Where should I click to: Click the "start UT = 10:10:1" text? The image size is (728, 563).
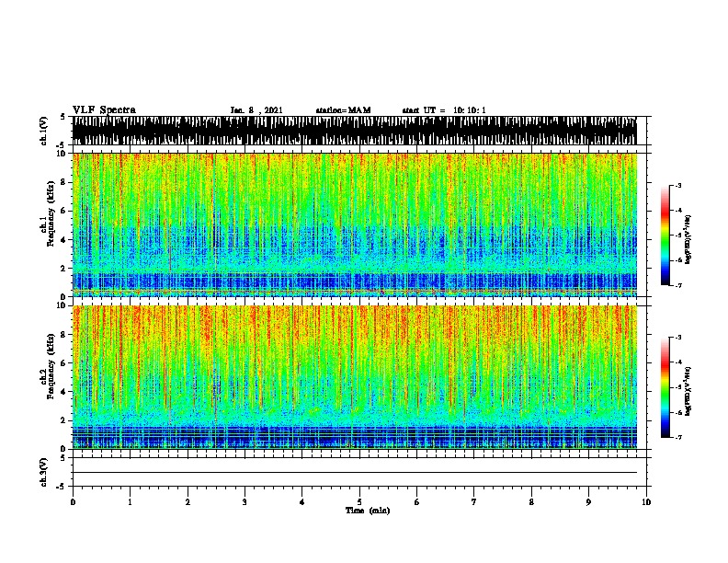coord(444,110)
